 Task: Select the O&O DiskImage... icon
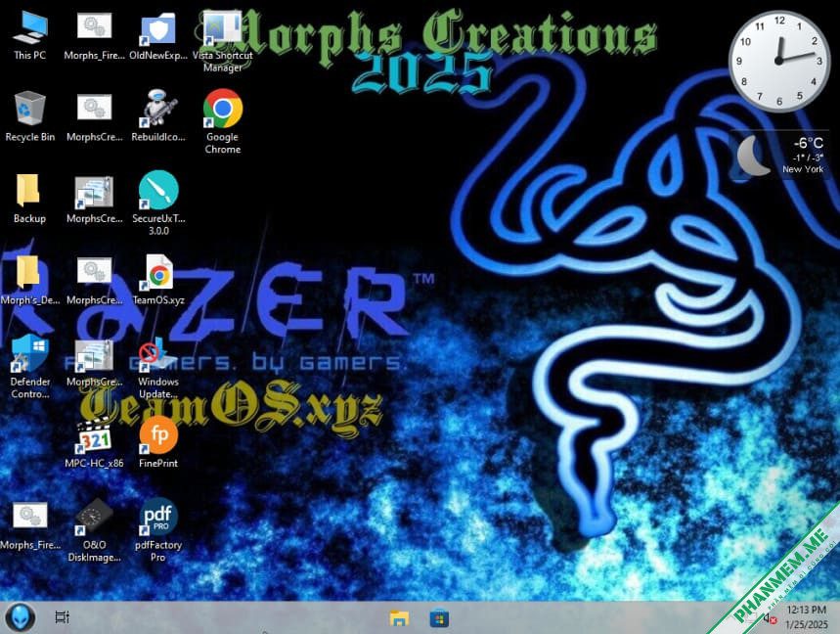point(94,530)
